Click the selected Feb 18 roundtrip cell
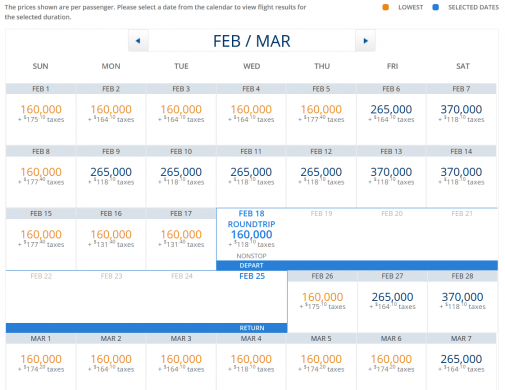 coord(251,235)
